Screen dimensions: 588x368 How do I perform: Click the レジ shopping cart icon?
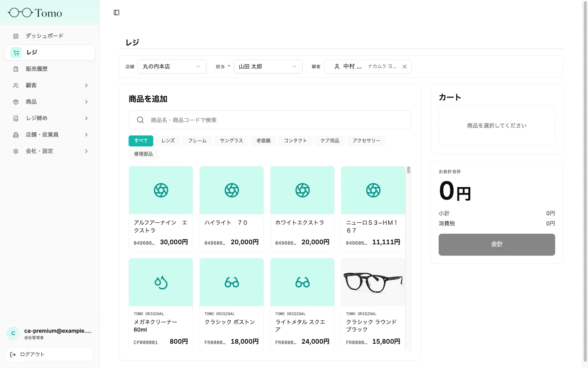click(x=16, y=52)
